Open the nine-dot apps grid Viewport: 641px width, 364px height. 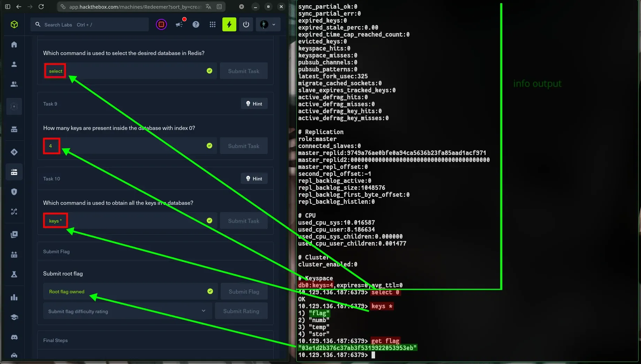[x=213, y=24]
